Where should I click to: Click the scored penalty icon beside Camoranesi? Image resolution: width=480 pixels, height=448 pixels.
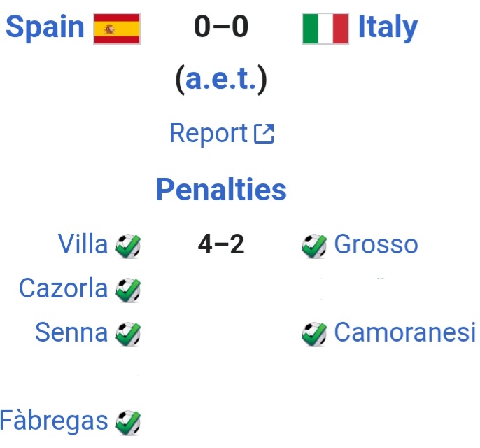tap(314, 334)
